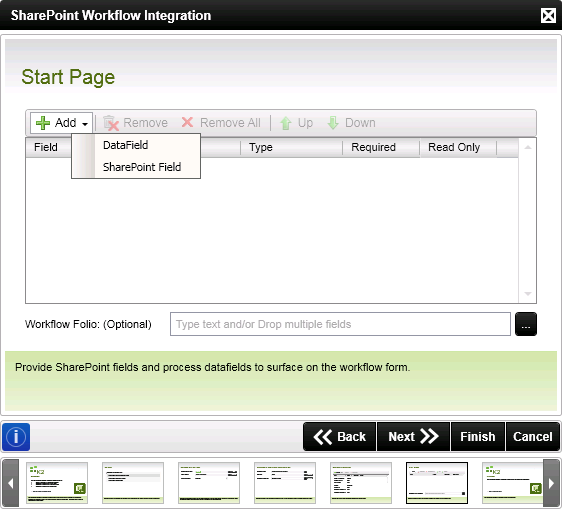562x509 pixels.
Task: Choose DataField from the Add menu
Action: (136, 145)
